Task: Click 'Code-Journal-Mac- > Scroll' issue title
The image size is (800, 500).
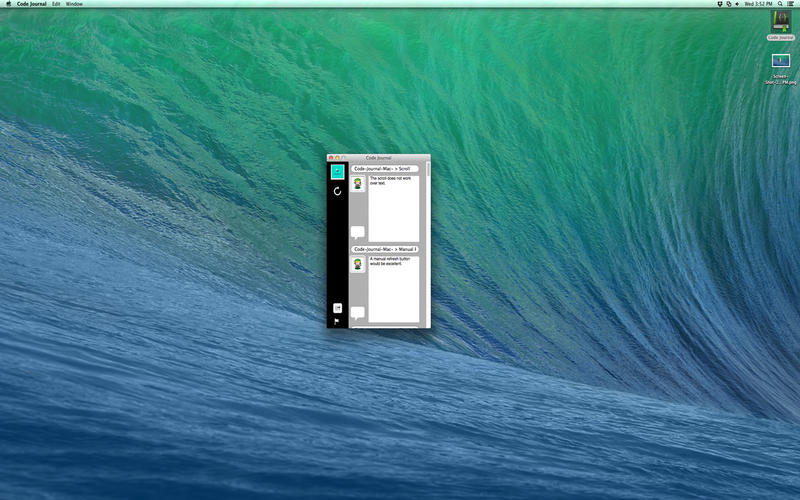Action: [385, 168]
